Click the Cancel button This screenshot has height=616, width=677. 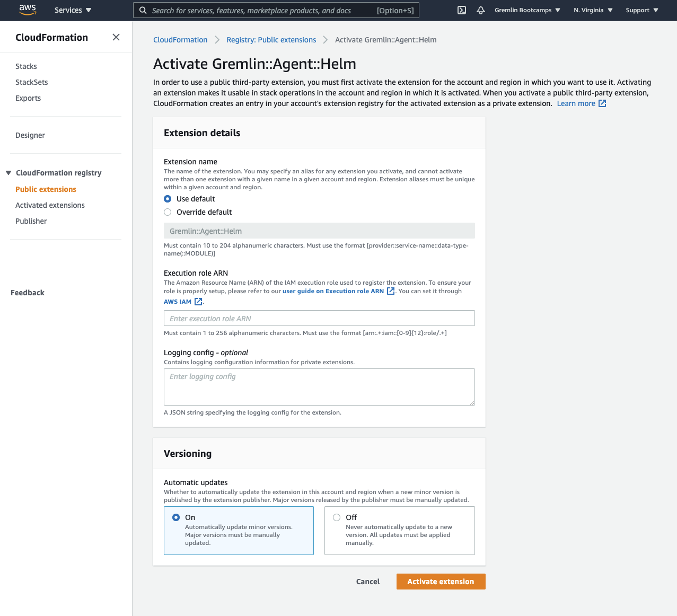click(368, 582)
